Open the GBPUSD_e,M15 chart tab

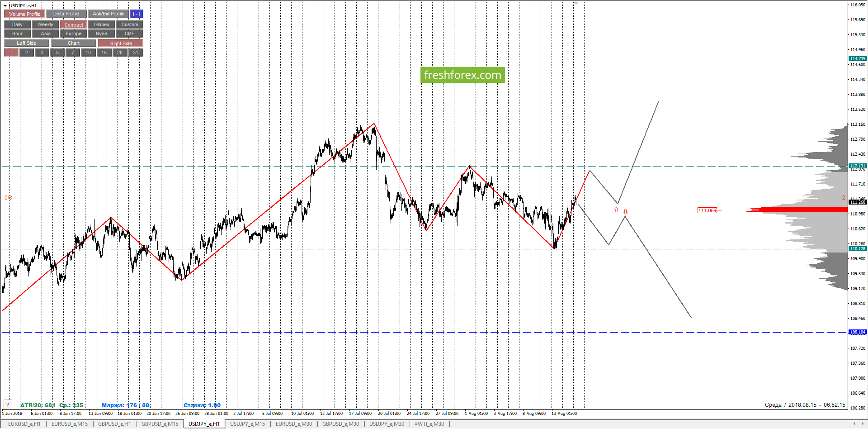click(160, 424)
